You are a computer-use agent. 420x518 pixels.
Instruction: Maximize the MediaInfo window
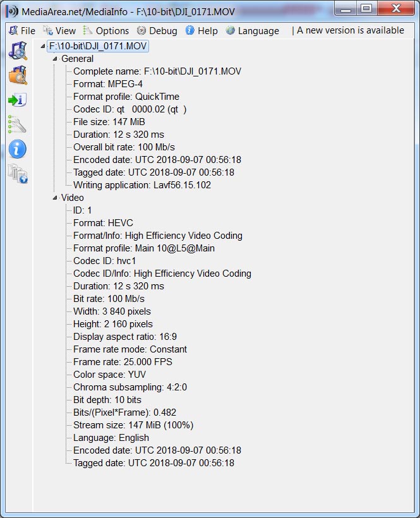366,9
